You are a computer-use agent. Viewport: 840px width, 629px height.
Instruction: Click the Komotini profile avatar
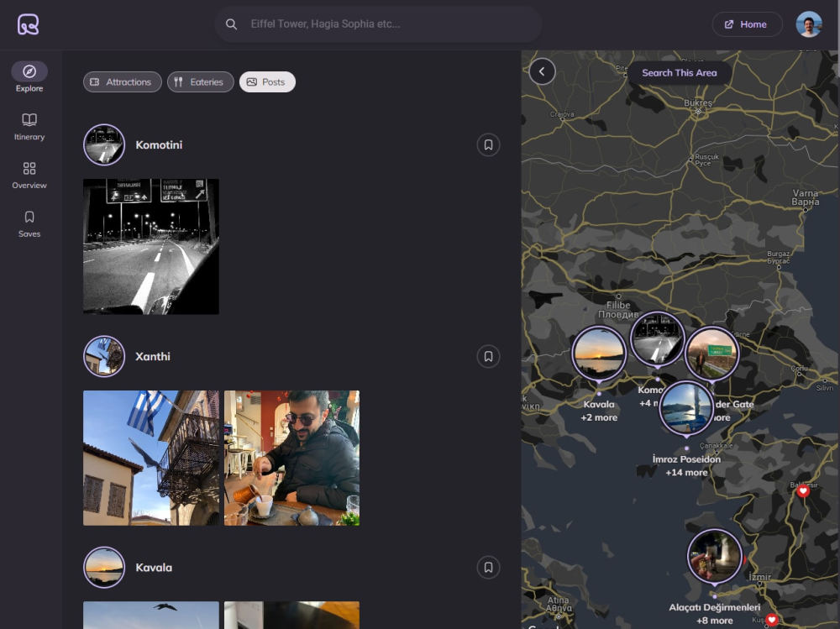(x=104, y=144)
